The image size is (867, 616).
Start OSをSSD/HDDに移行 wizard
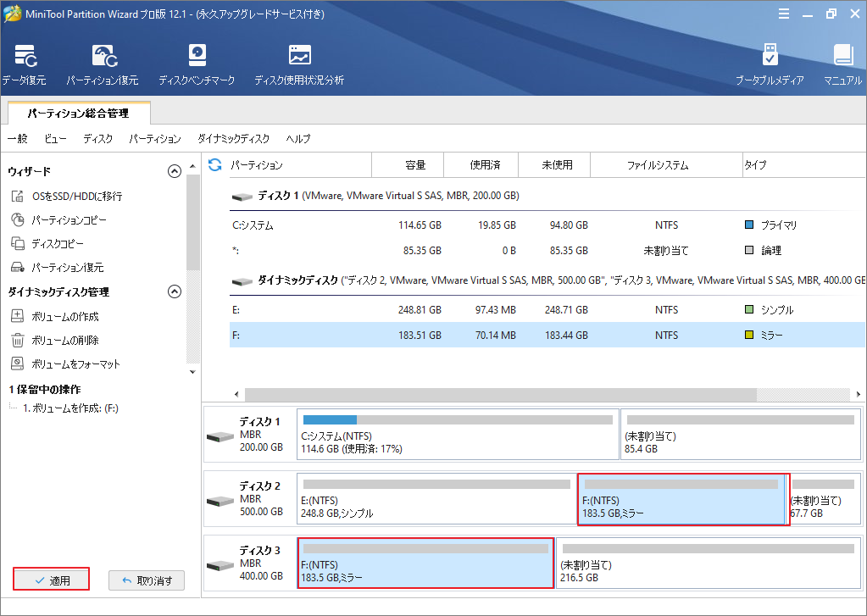click(76, 196)
